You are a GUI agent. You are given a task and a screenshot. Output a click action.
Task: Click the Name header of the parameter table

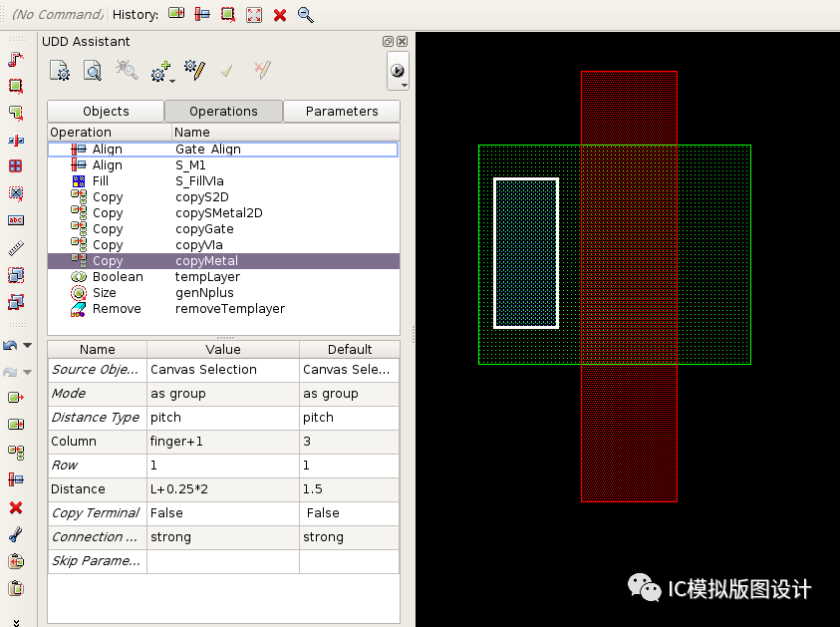click(97, 350)
